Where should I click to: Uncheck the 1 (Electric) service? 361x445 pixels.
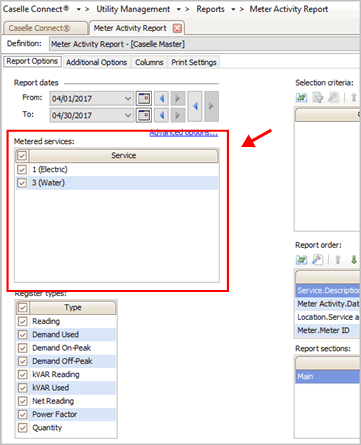click(22, 169)
